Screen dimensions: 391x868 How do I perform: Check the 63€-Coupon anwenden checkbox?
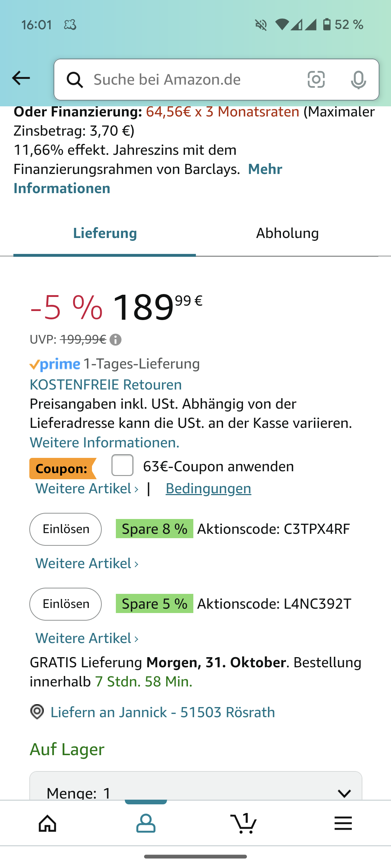click(122, 465)
